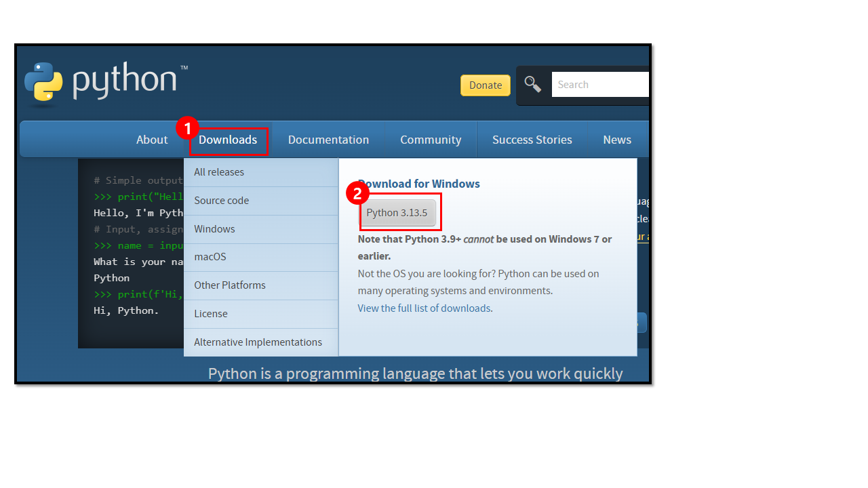Screen dimensions: 868x488
Task: Open View the full list of downloads link
Action: 424,308
